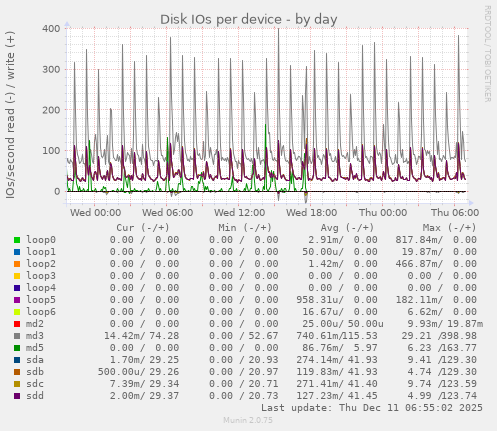Click the y-axis title 'IOs/second read (-) / write (+)'

point(10,115)
